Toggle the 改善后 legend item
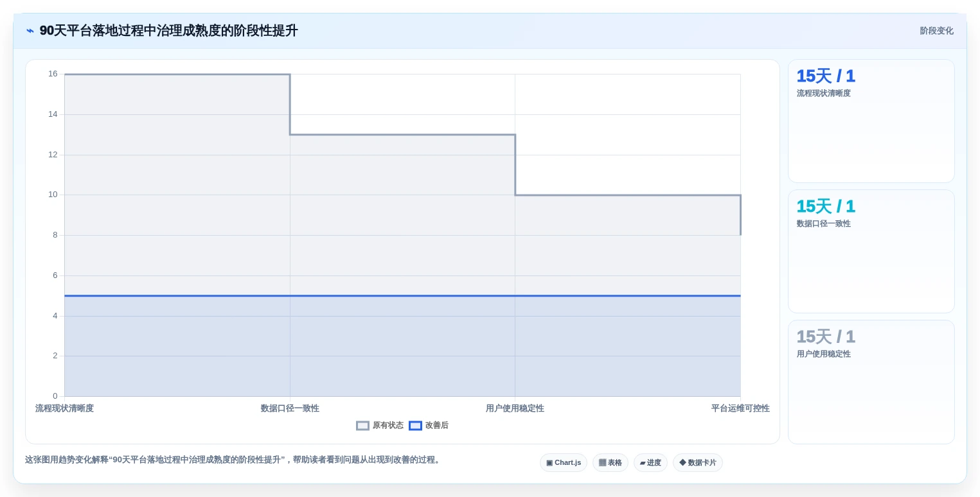Image resolution: width=980 pixels, height=497 pixels. pos(429,425)
